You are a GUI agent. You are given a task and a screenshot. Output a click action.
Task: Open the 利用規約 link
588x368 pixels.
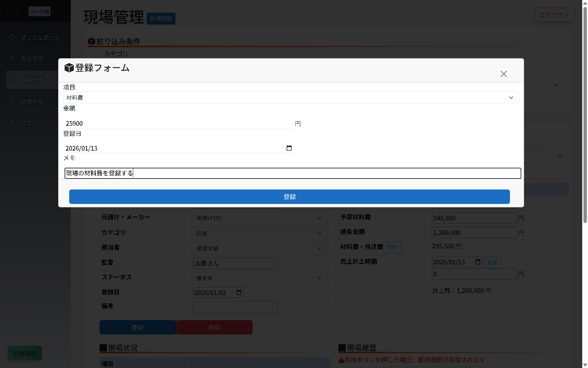click(x=24, y=353)
